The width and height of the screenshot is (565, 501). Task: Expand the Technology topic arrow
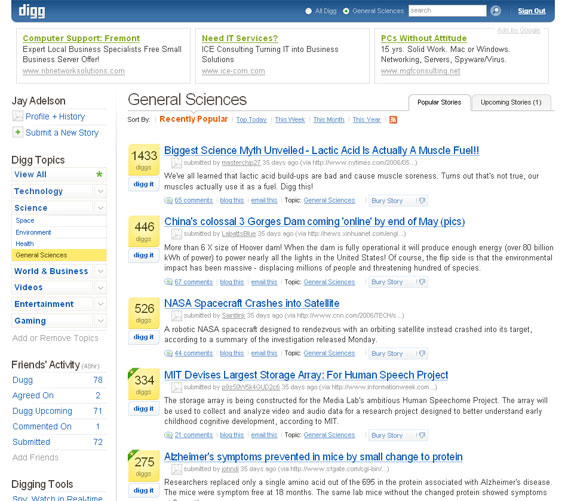point(101,191)
